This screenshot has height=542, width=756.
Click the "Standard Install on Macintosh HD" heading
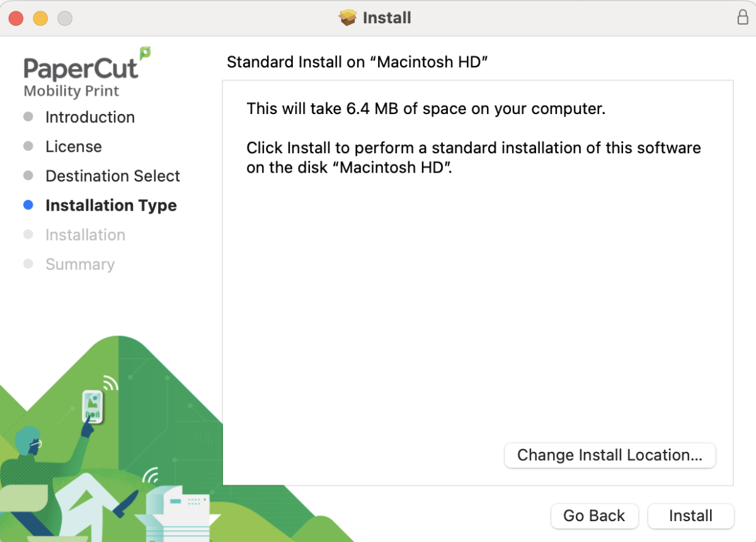pos(357,62)
